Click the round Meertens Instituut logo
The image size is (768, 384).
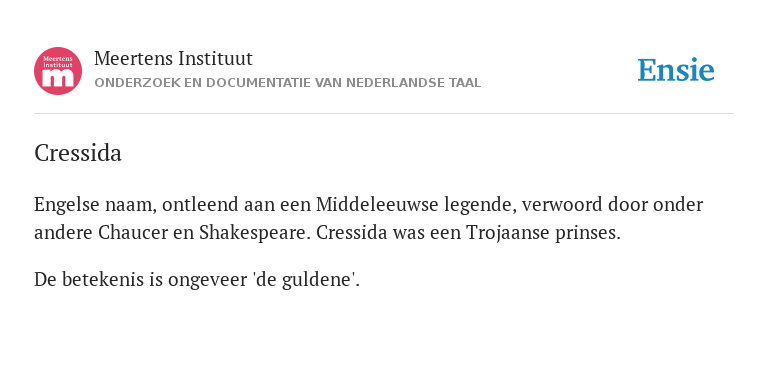click(58, 71)
